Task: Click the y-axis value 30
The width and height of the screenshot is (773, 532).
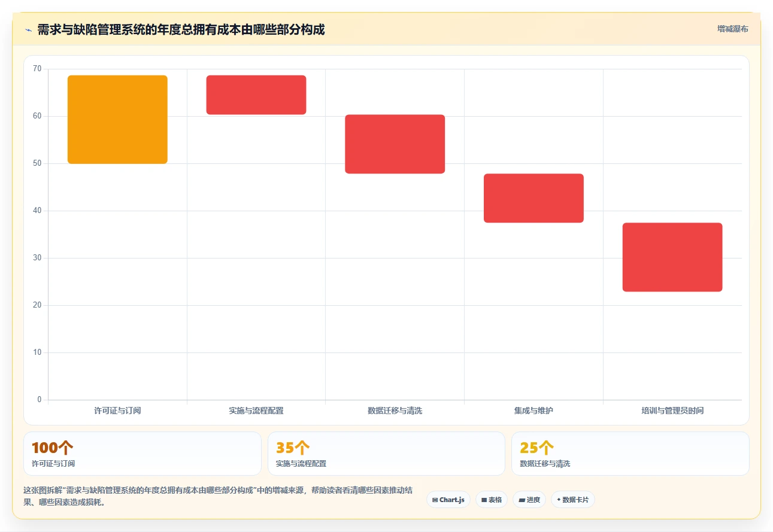Action: click(x=37, y=258)
